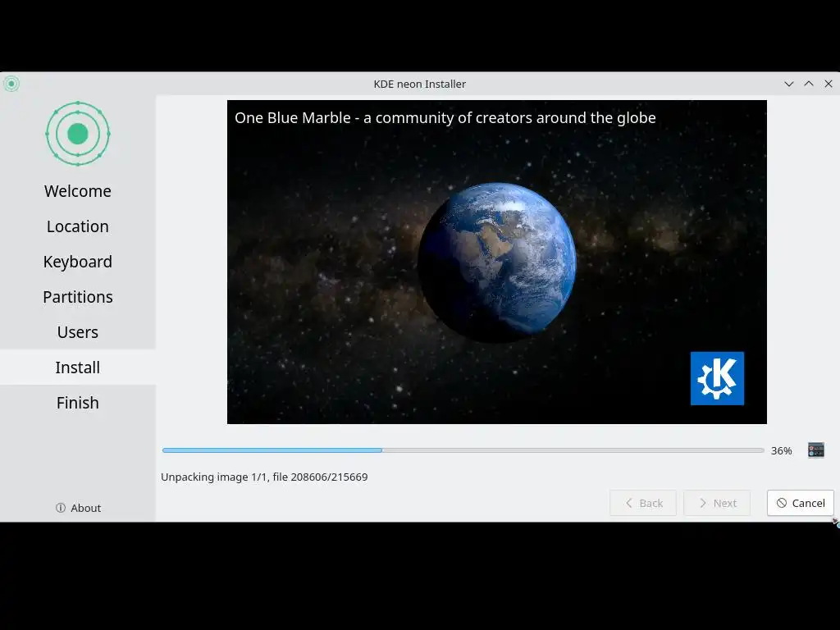Image resolution: width=840 pixels, height=630 pixels.
Task: Select the Users step
Action: (x=78, y=332)
